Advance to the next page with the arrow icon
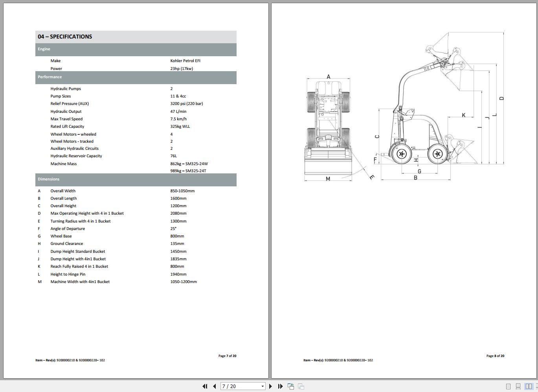 pos(271,386)
